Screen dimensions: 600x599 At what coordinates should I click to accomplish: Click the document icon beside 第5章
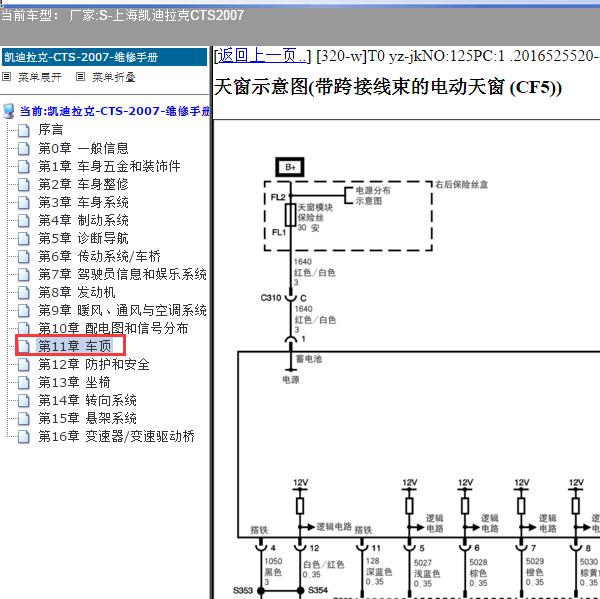pyautogui.click(x=24, y=239)
